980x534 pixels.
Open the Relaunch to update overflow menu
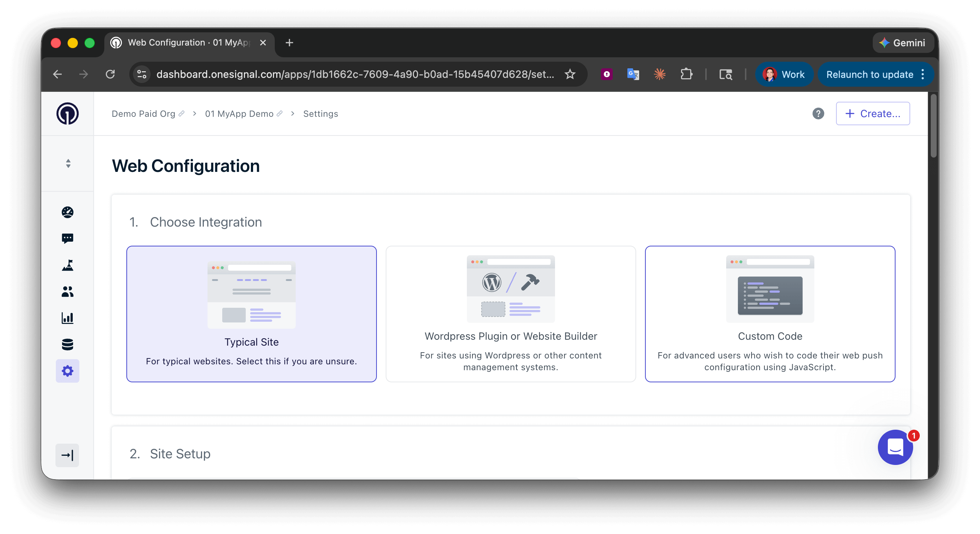tap(923, 74)
